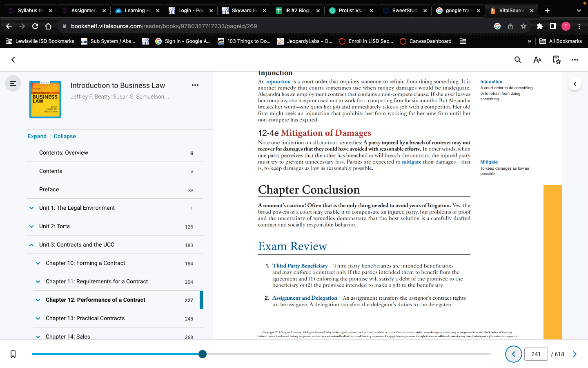Click the Google icon in address bar
This screenshot has width=588, height=368.
coord(497,26)
